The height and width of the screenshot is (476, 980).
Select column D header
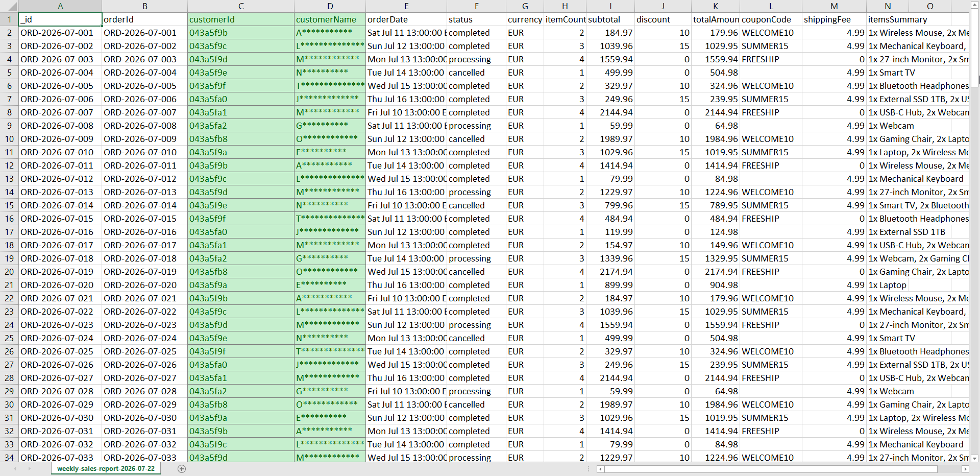click(x=330, y=6)
